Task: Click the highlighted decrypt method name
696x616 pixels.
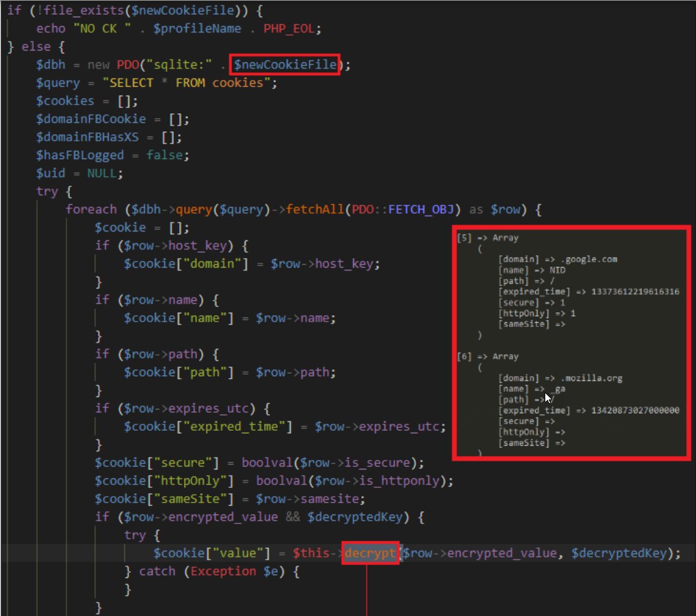Action: tap(370, 553)
